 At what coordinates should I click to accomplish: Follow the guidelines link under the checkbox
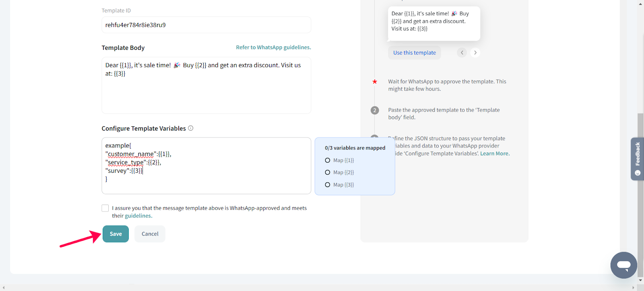138,216
